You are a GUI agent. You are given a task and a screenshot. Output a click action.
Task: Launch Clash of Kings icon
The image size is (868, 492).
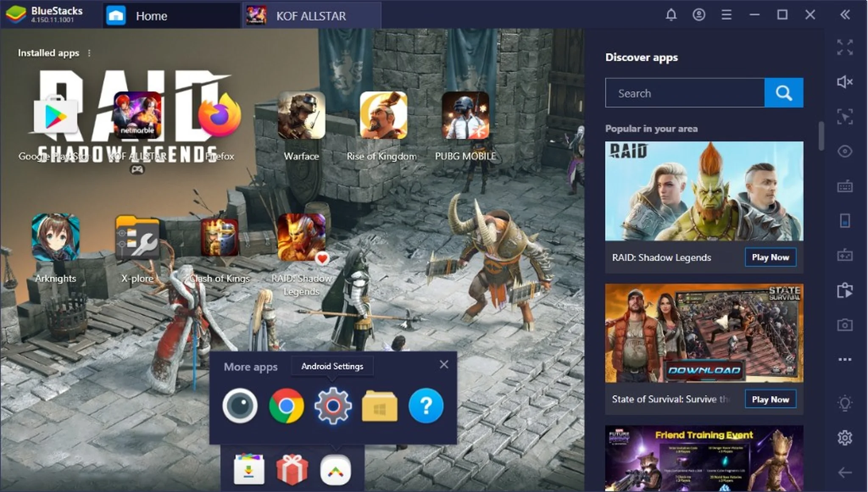pos(219,237)
